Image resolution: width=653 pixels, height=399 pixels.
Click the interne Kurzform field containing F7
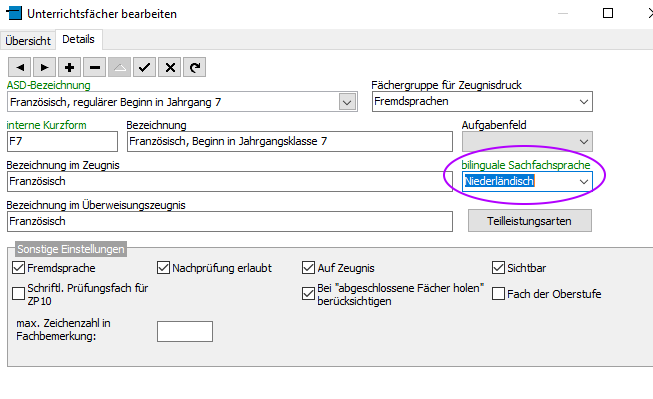62,142
